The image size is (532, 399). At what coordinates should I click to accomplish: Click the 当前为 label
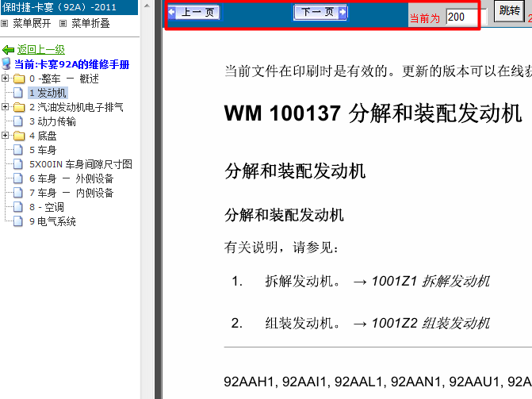[x=425, y=18]
